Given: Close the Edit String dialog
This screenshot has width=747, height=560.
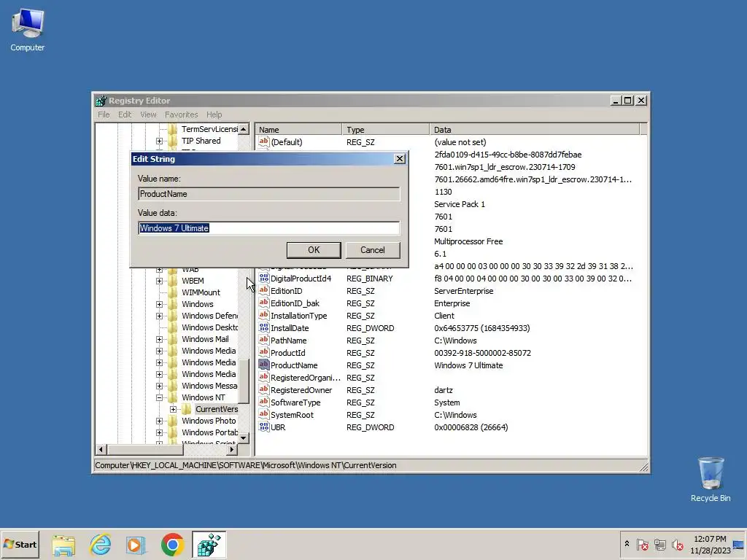Looking at the screenshot, I should click(x=400, y=158).
